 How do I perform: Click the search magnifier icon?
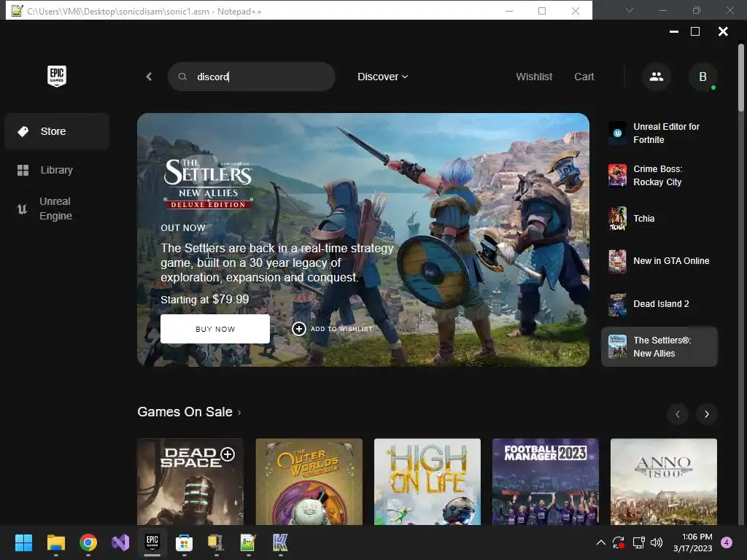(x=182, y=77)
